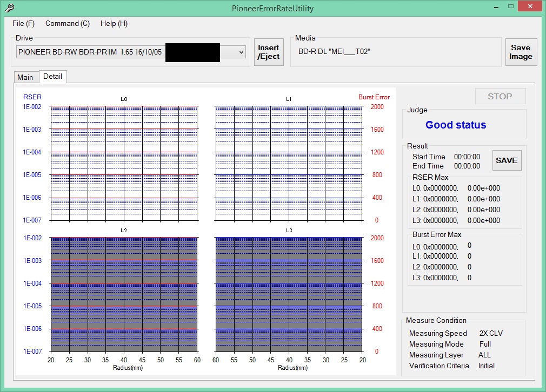This screenshot has width=546, height=392.
Task: Click the greyed L3 layer graph
Action: (x=288, y=294)
